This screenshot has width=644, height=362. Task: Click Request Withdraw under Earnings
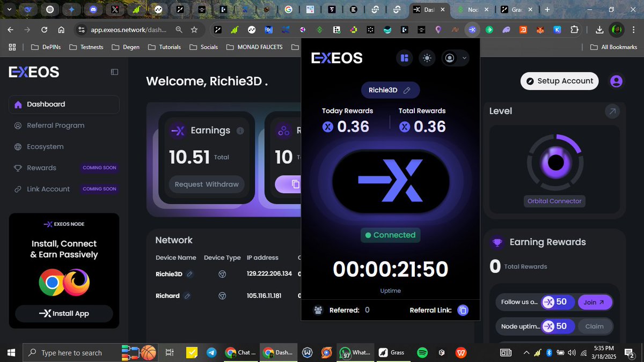206,184
